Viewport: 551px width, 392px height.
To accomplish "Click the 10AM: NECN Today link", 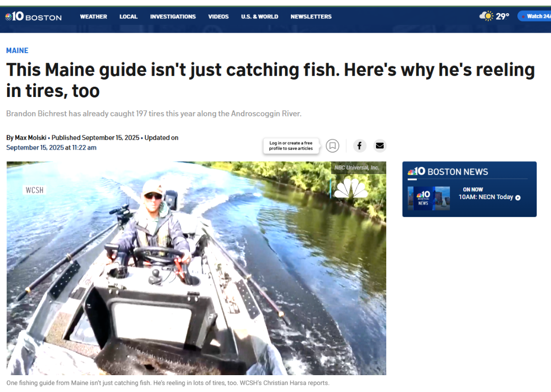I will (x=486, y=197).
